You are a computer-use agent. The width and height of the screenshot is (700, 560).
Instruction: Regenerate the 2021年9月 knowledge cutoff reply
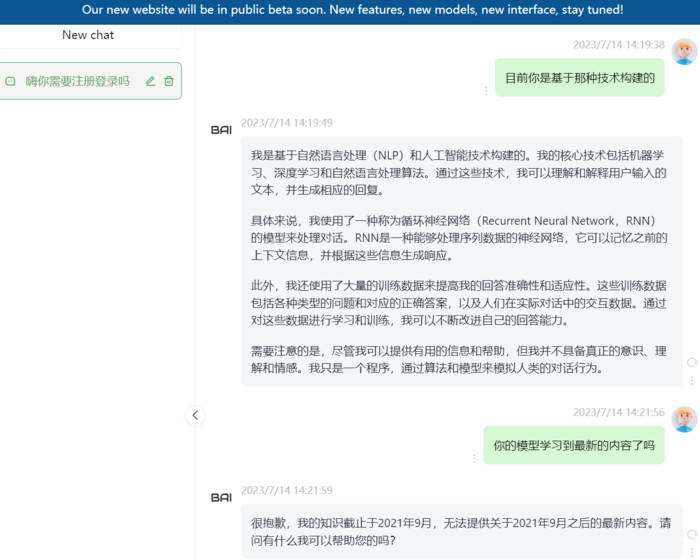click(692, 535)
